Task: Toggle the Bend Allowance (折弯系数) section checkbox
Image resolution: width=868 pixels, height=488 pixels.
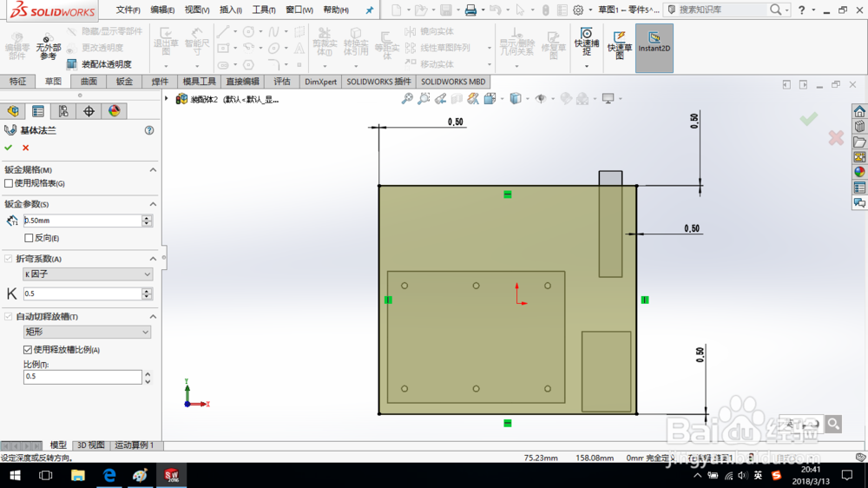Action: click(x=9, y=259)
